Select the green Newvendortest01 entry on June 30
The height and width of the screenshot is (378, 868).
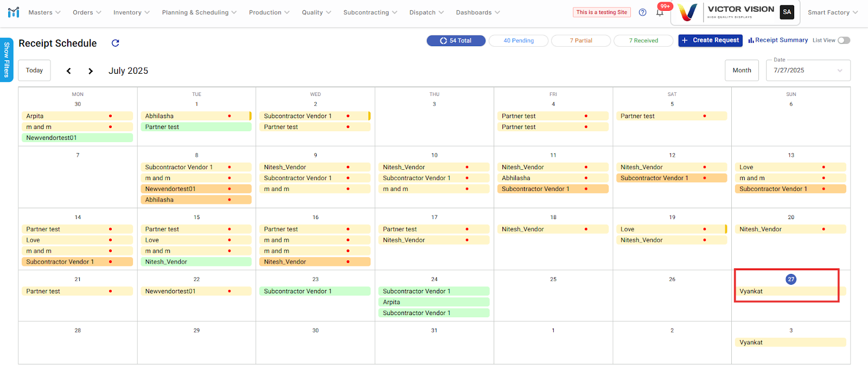[x=77, y=138]
